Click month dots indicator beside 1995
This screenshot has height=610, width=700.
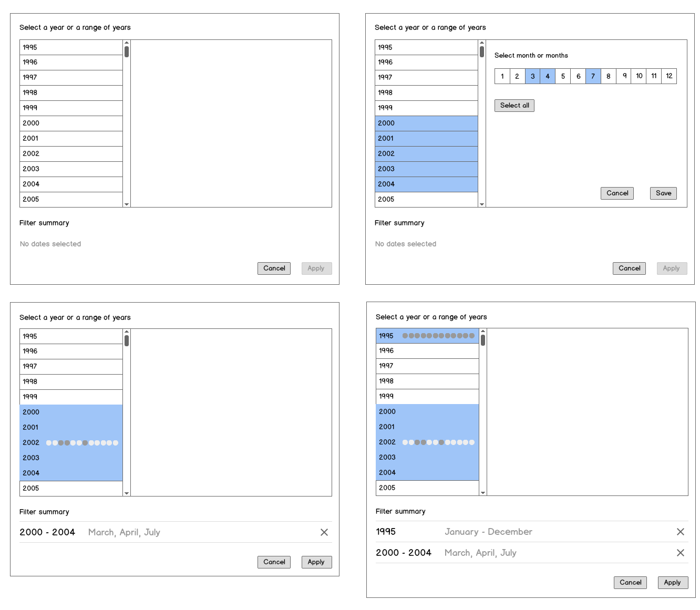click(438, 336)
